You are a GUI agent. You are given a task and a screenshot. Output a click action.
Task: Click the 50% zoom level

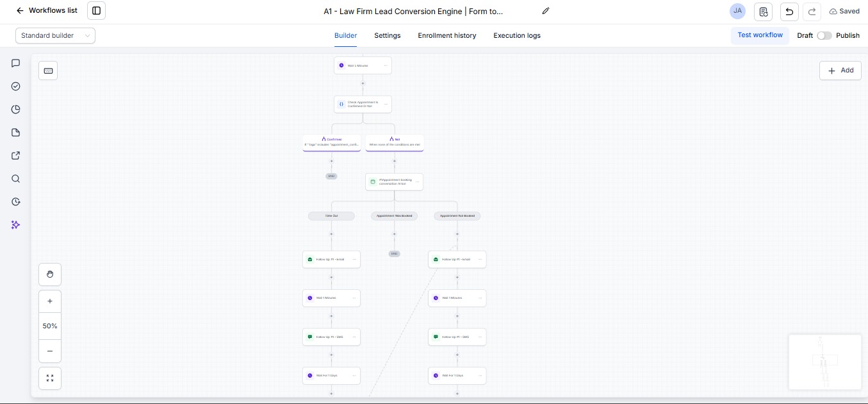50,326
